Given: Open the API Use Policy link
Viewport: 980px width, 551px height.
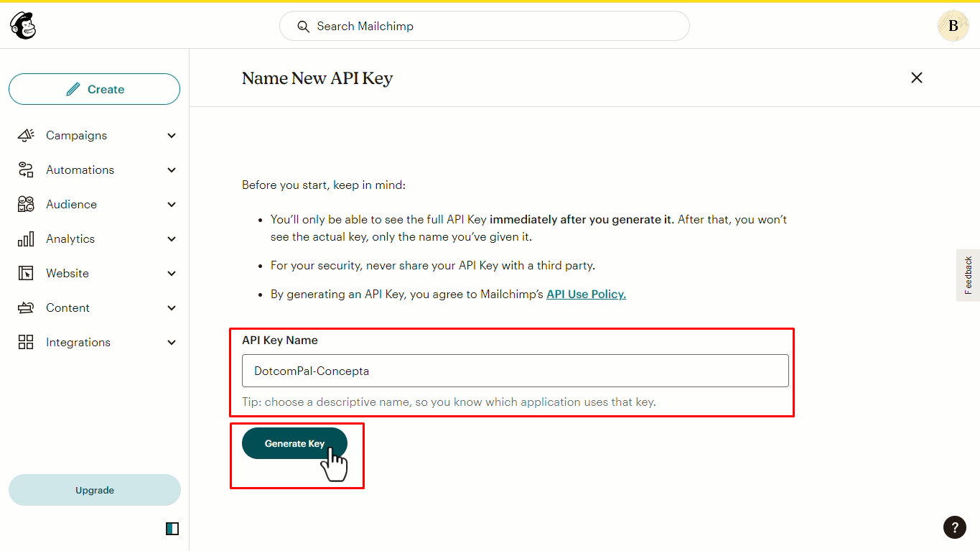Looking at the screenshot, I should click(586, 294).
